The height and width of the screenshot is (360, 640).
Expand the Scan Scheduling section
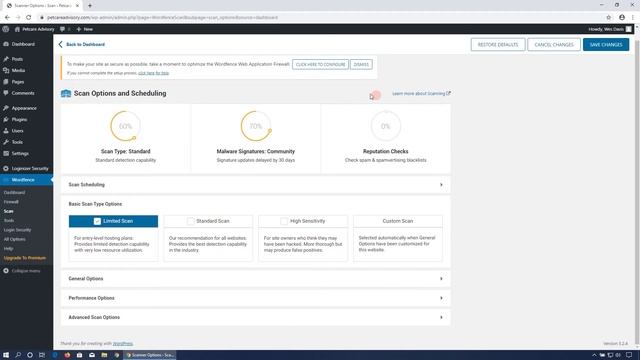[x=256, y=185]
